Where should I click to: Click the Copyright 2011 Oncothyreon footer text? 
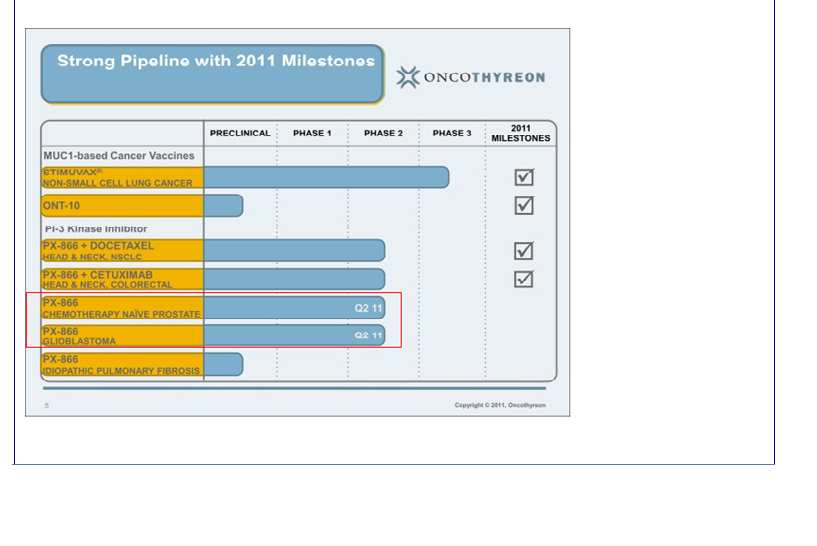click(500, 405)
